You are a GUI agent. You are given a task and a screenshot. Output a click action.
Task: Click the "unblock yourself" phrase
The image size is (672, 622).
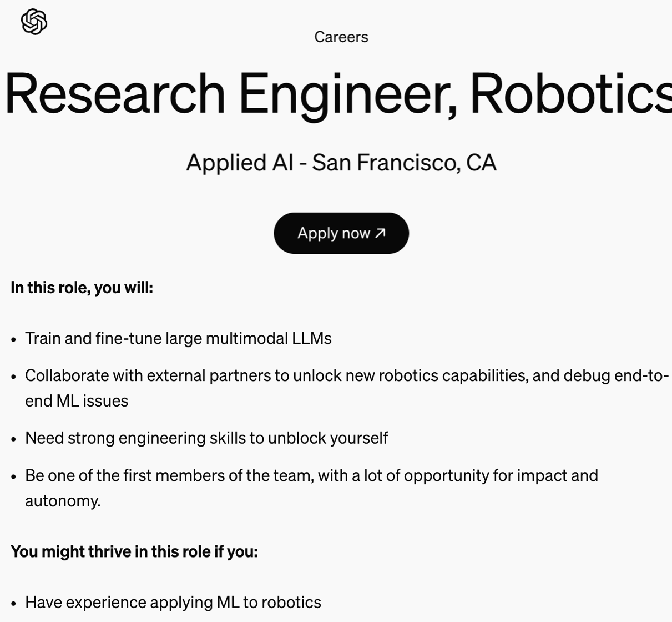point(327,438)
